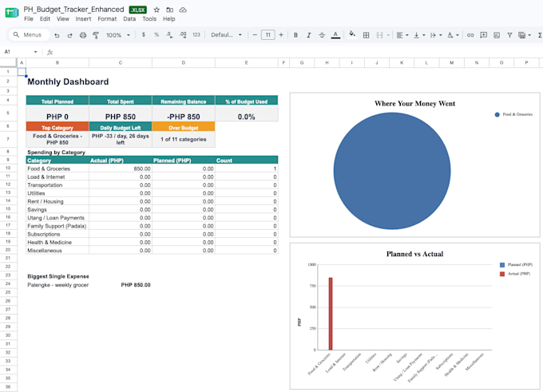
Task: Click the document title PH_Budget_Tracker_Enhanced
Action: (x=73, y=10)
